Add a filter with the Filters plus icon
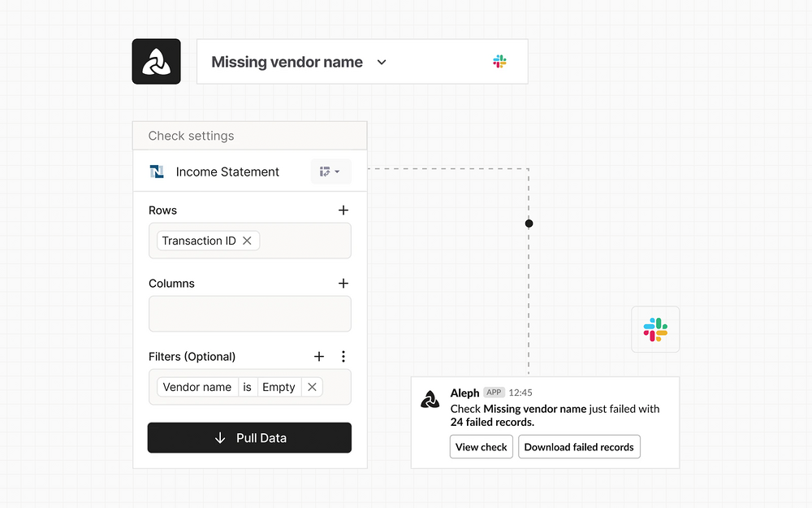812x508 pixels. [319, 356]
